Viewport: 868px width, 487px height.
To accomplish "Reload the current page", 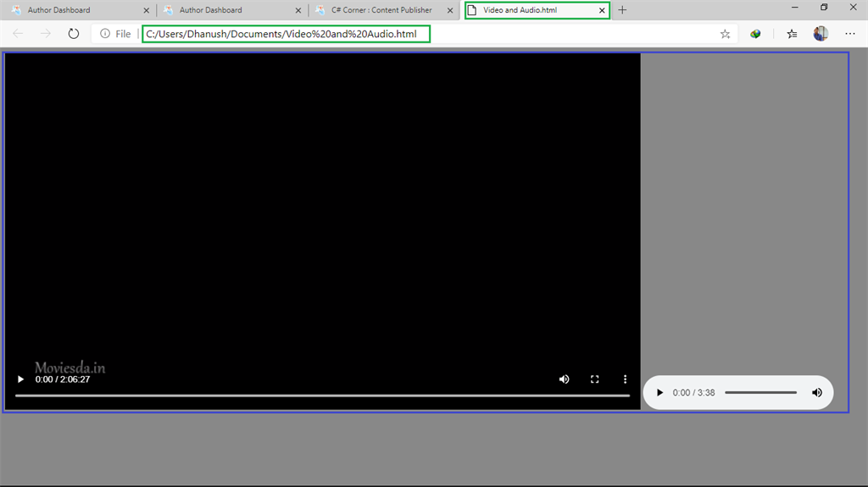I will pyautogui.click(x=73, y=34).
